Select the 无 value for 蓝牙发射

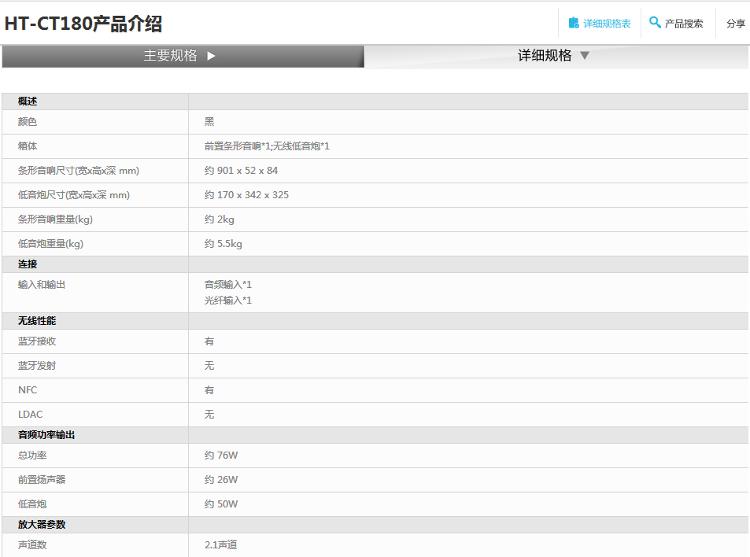click(209, 366)
